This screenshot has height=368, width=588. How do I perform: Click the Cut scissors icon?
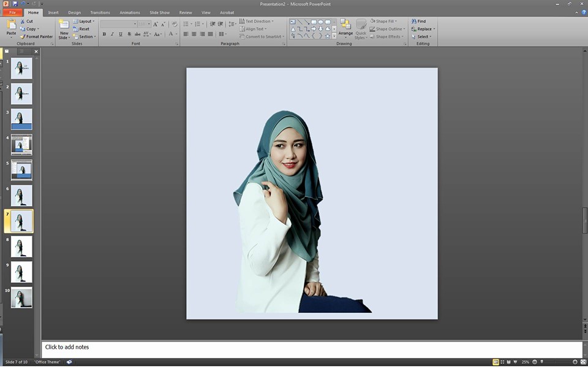coord(23,21)
